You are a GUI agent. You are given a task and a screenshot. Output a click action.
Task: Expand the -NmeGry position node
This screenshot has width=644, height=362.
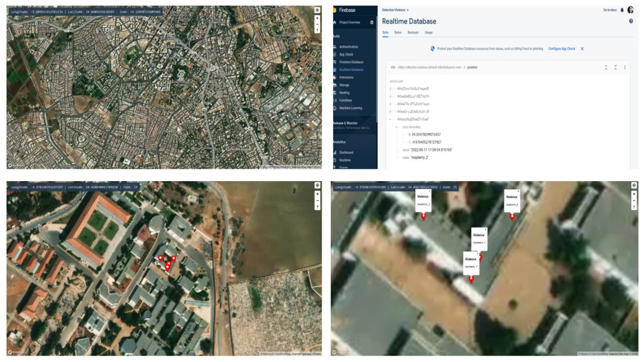pyautogui.click(x=390, y=112)
